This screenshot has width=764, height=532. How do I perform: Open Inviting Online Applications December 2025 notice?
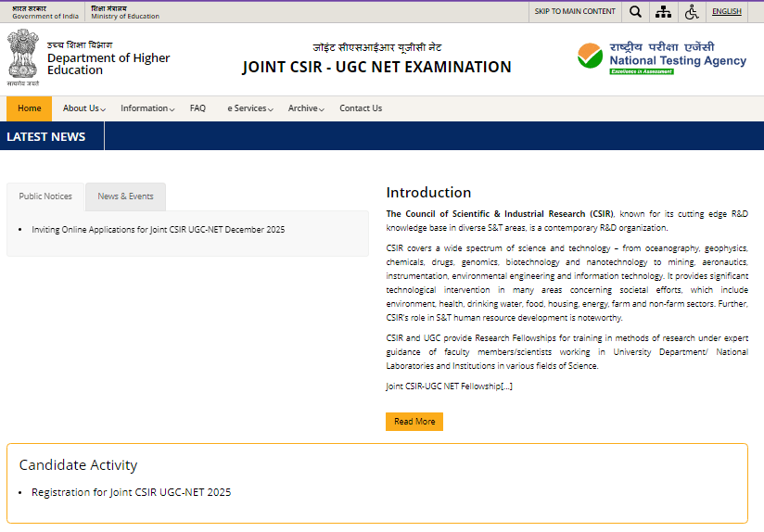coord(159,230)
